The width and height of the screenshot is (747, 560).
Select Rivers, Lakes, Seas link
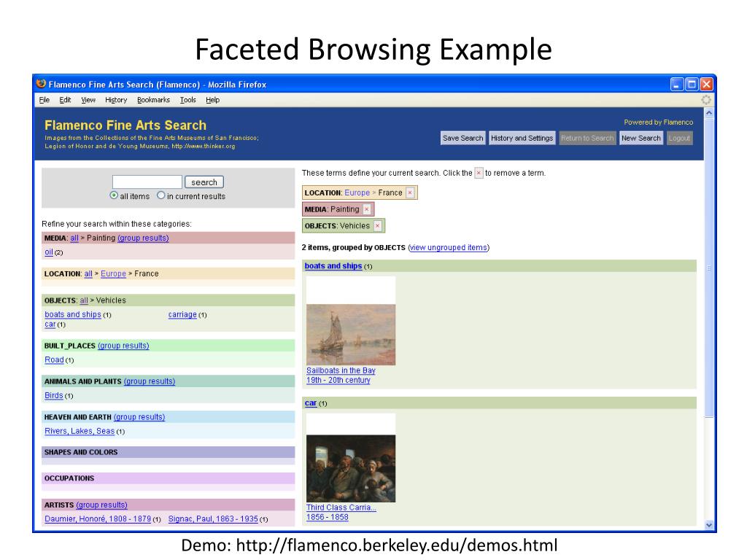click(80, 431)
